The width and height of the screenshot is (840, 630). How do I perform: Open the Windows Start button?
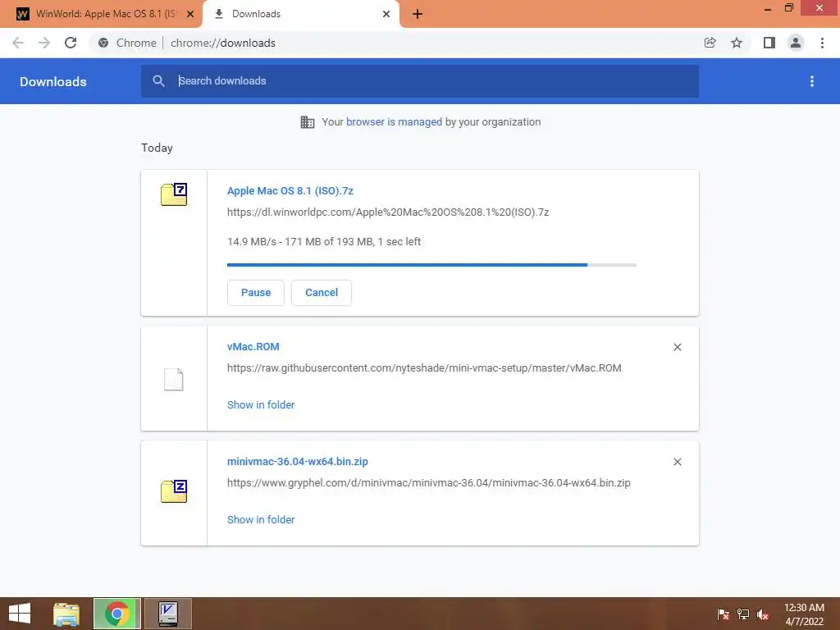click(x=20, y=614)
